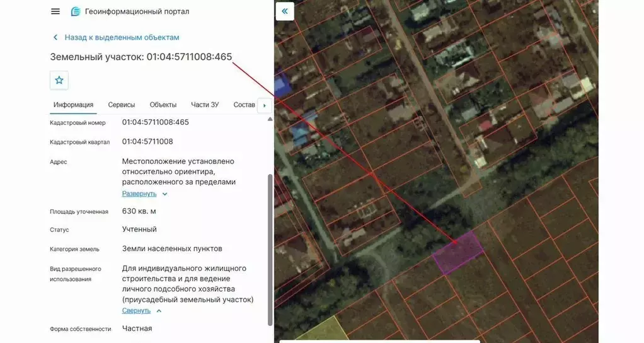The image size is (644, 343).
Task: Click the Геоинформационный портал logo icon
Action: 76,11
